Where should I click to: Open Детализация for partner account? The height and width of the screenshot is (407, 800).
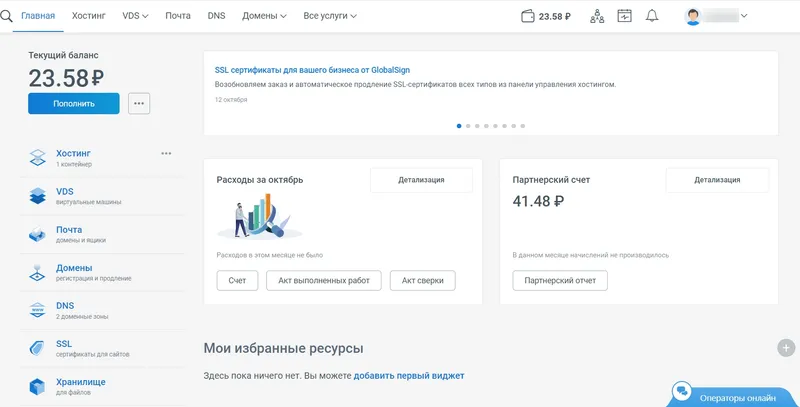[x=717, y=180]
